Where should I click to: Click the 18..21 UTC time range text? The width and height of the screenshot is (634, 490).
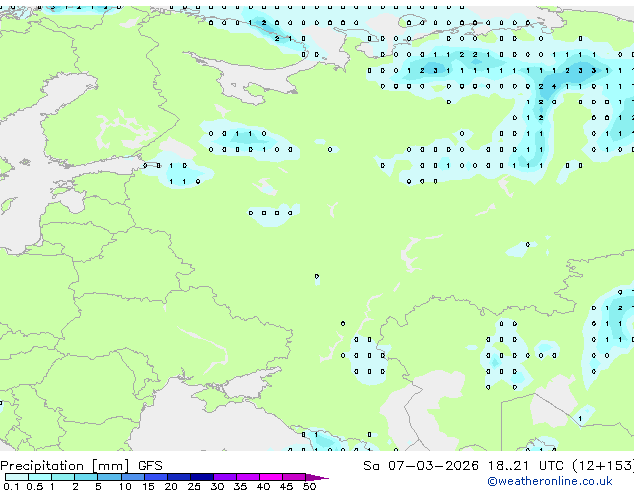525,466
